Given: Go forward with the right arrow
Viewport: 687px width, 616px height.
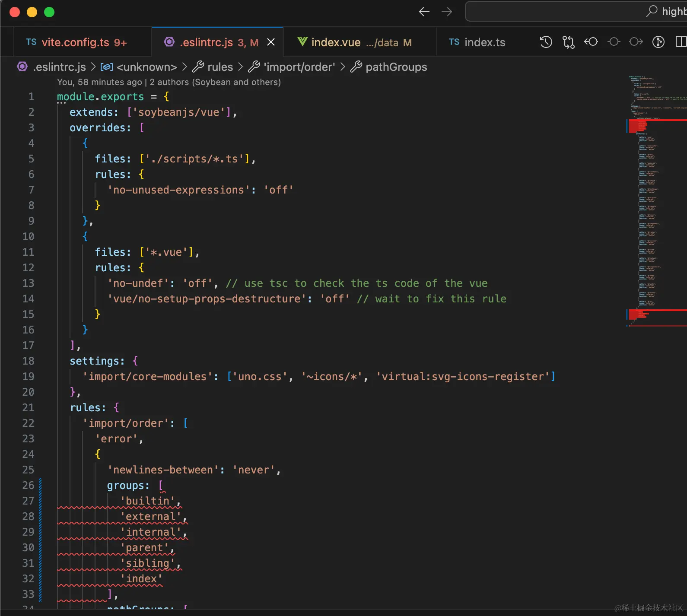Looking at the screenshot, I should tap(447, 12).
